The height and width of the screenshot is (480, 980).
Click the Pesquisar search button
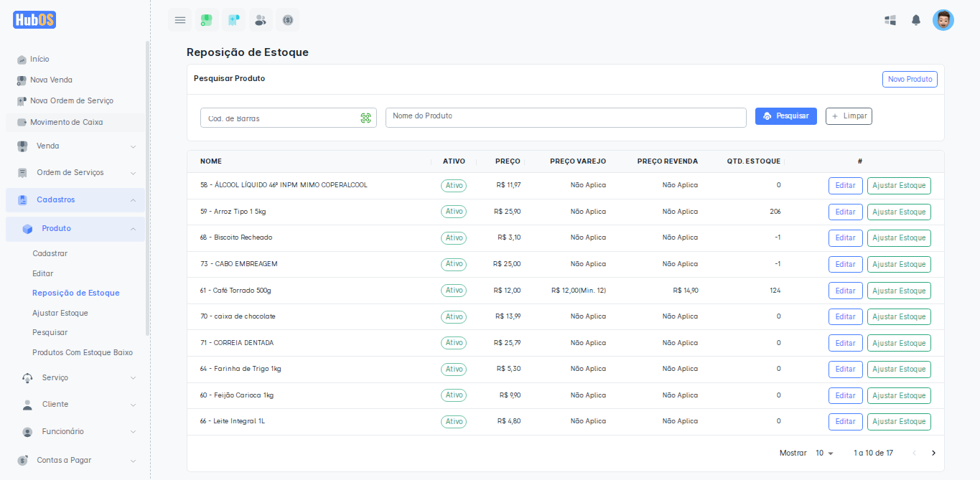point(785,116)
